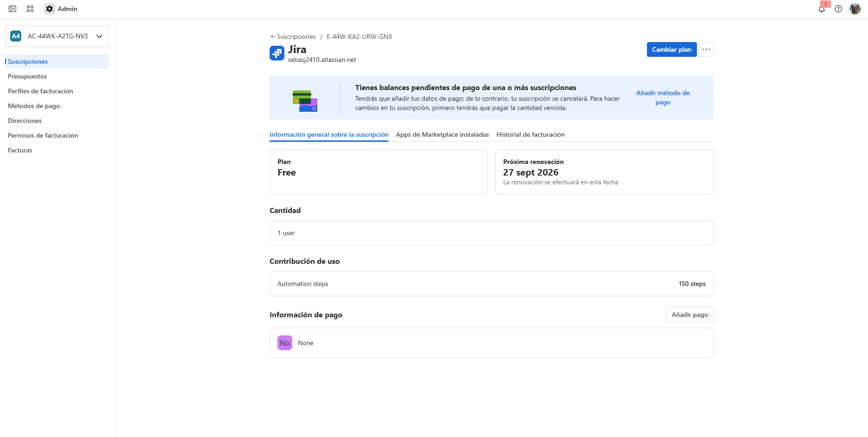
Task: Click the Añadir pago button
Action: click(689, 315)
